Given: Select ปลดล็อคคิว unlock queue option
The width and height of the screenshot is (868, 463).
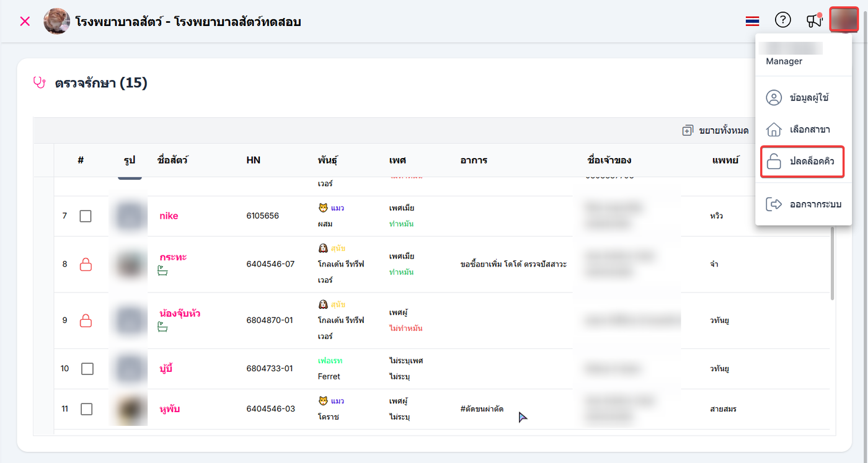Looking at the screenshot, I should (802, 162).
